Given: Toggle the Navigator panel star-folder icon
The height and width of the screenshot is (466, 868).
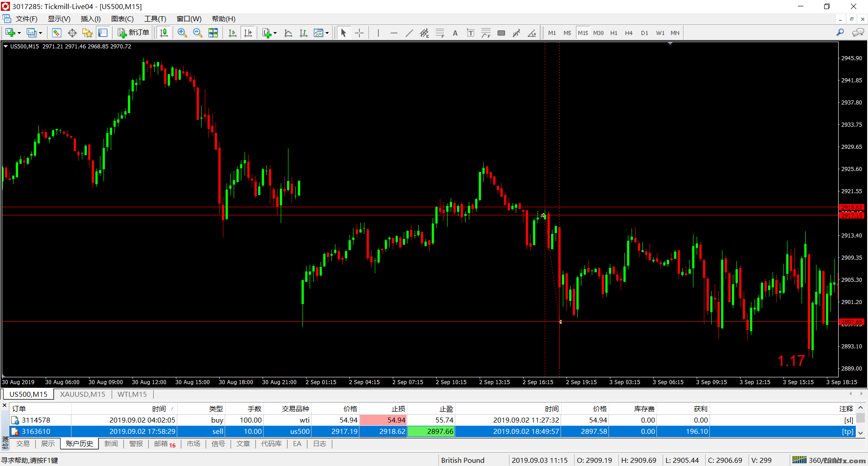Looking at the screenshot, I should [87, 33].
